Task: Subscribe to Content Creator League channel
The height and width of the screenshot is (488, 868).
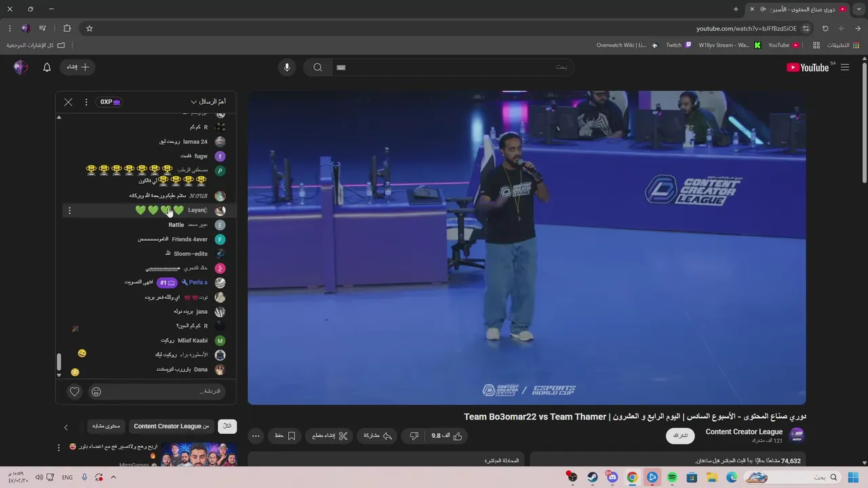Action: pyautogui.click(x=680, y=436)
